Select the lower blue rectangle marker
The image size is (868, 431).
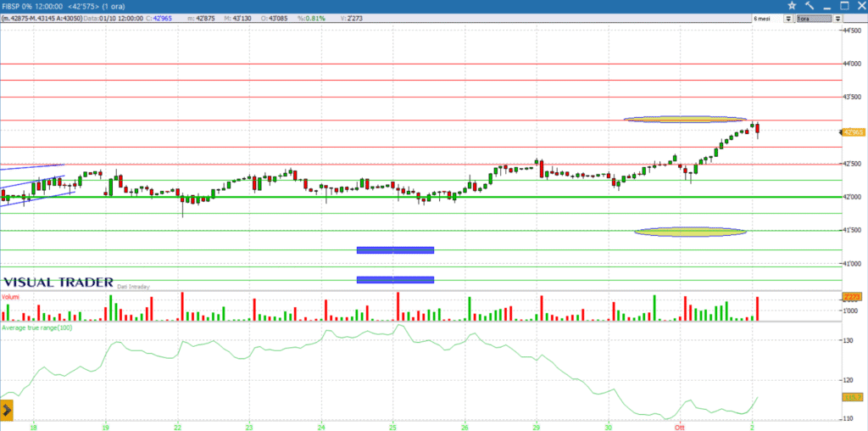pyautogui.click(x=395, y=279)
